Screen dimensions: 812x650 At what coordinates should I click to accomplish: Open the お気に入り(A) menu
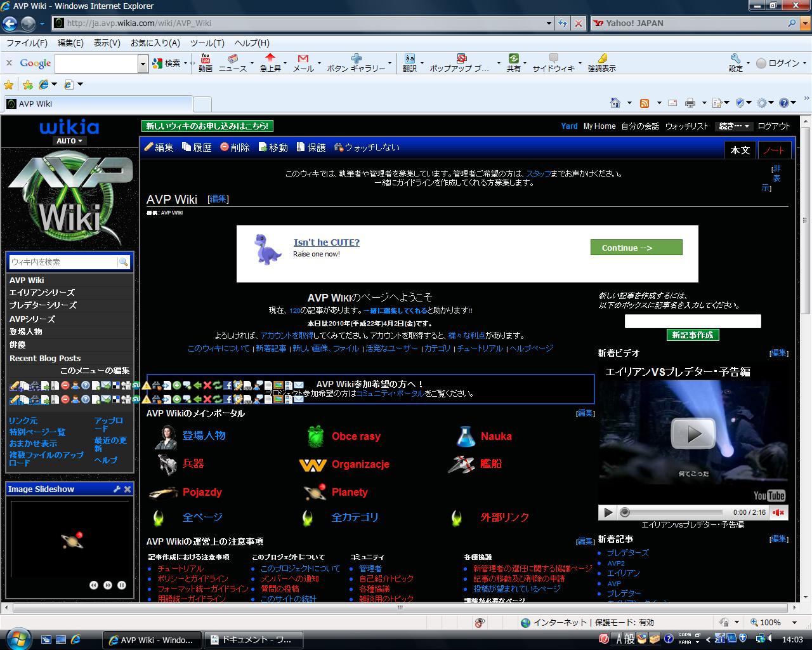155,43
